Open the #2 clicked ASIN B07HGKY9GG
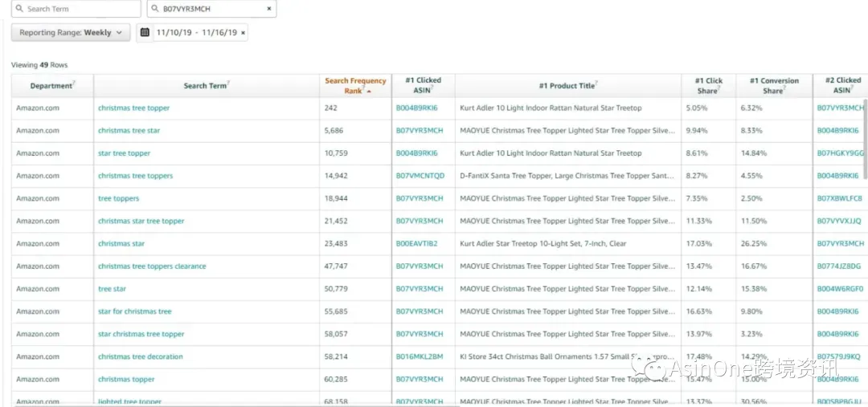868x407 pixels. [x=841, y=153]
